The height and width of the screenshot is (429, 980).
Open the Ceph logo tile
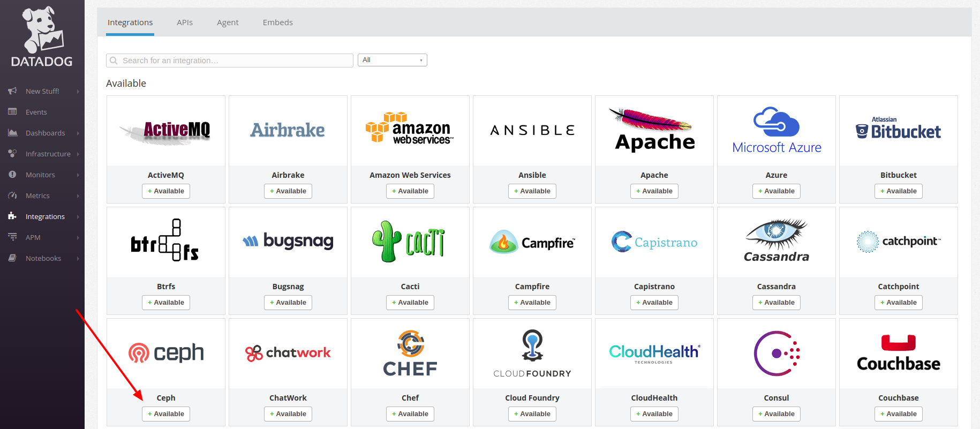[166, 353]
